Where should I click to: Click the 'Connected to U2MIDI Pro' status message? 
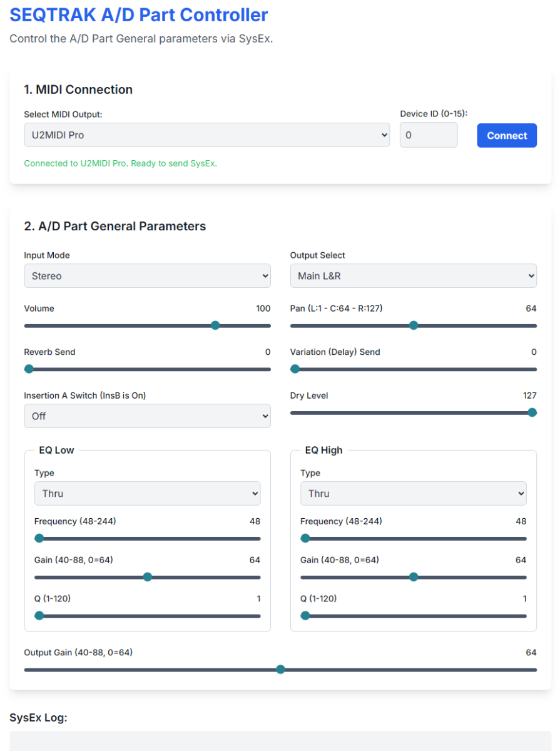[121, 163]
